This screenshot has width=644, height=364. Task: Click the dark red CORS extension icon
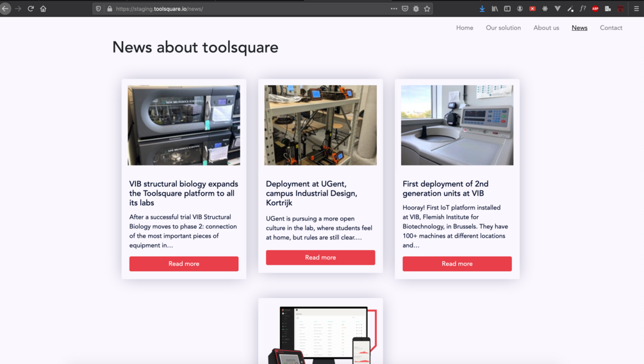(620, 8)
